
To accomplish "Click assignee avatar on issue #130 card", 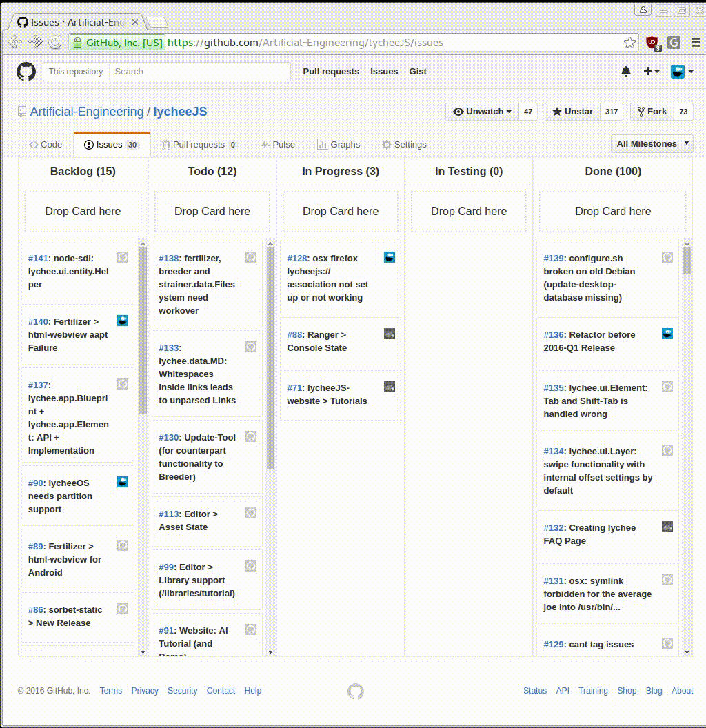I will (251, 436).
